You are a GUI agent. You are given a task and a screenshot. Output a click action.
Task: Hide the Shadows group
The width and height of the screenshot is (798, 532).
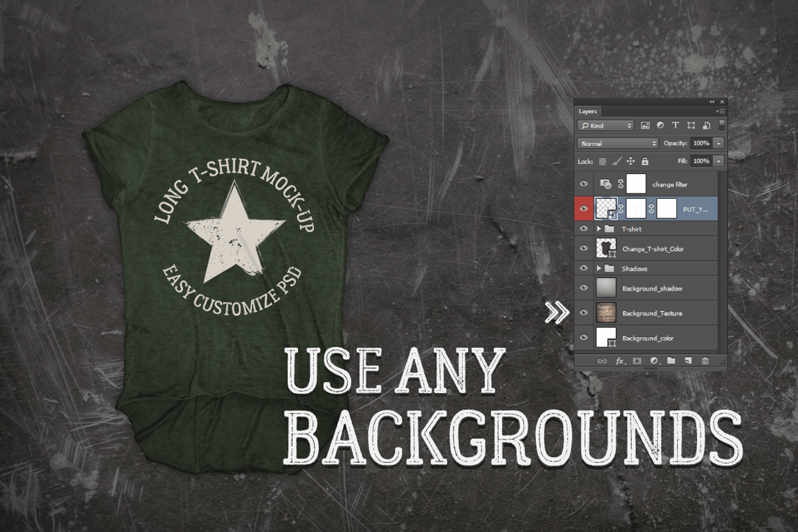click(x=584, y=268)
